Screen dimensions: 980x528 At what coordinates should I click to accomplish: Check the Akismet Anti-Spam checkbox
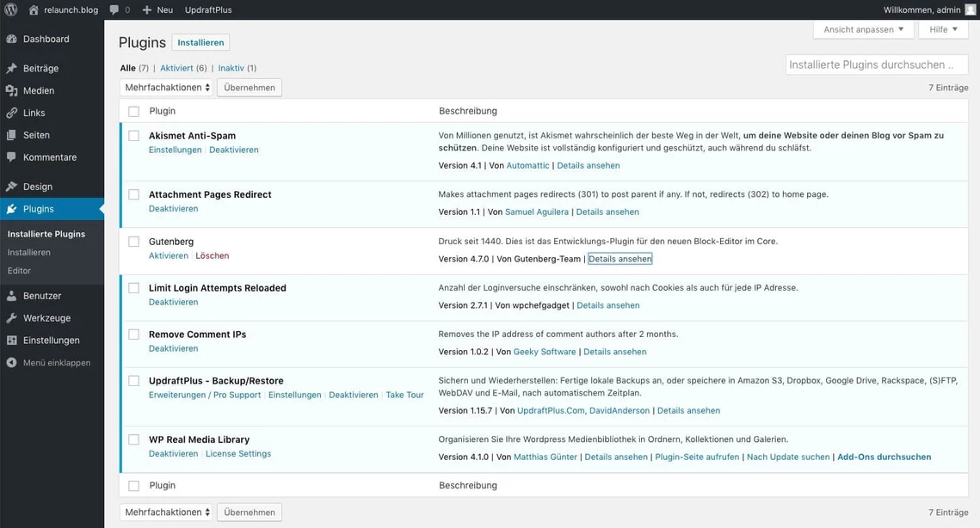coord(133,136)
